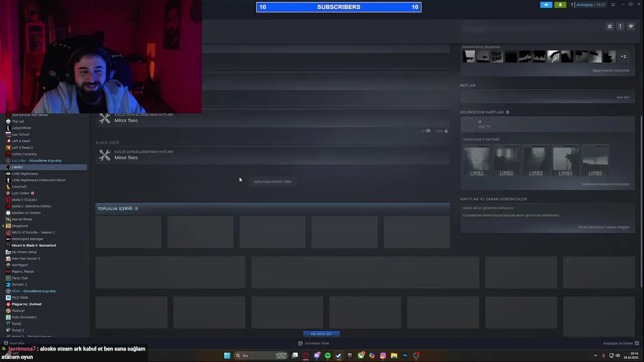Open File Explorer from the taskbar

click(394, 355)
